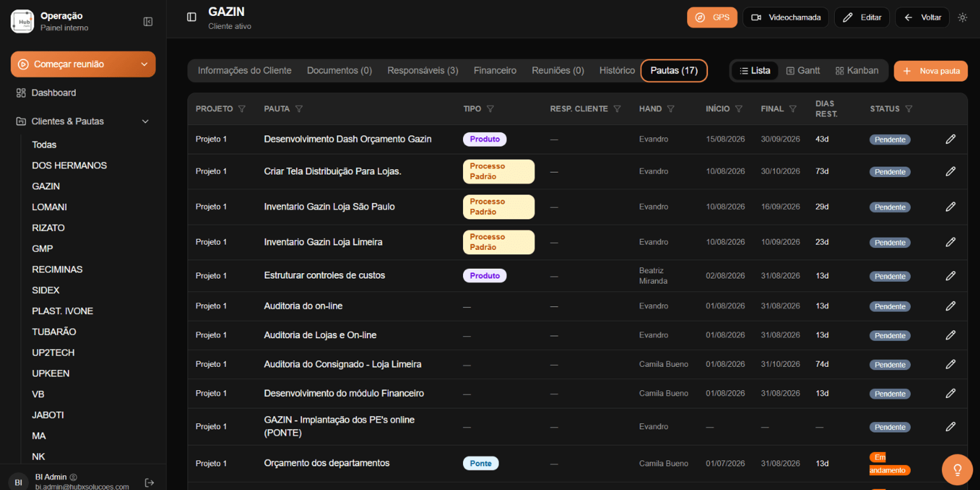Click the Nova pauta button
This screenshot has width=980, height=490.
pyautogui.click(x=931, y=71)
